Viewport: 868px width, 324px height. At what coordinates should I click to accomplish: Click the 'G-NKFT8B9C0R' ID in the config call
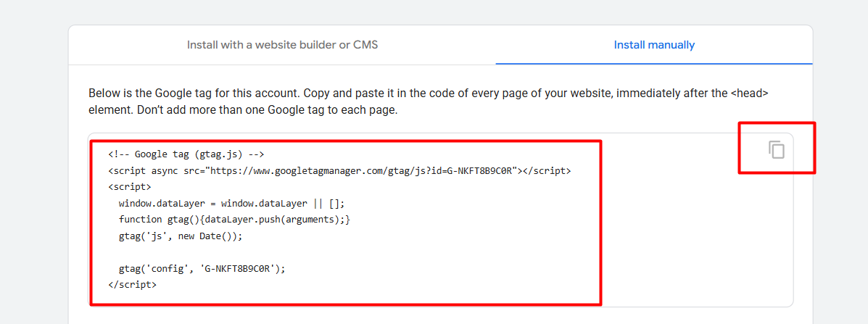239,268
